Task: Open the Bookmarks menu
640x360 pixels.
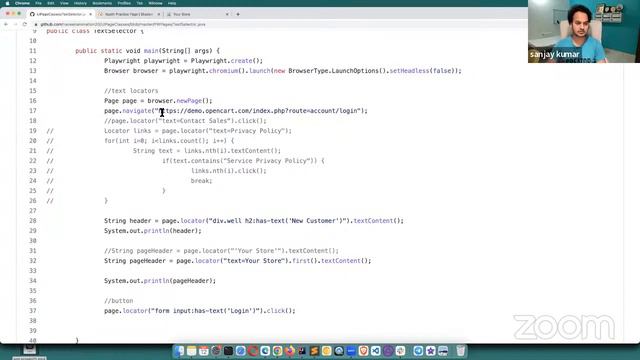Action: pos(102,3)
